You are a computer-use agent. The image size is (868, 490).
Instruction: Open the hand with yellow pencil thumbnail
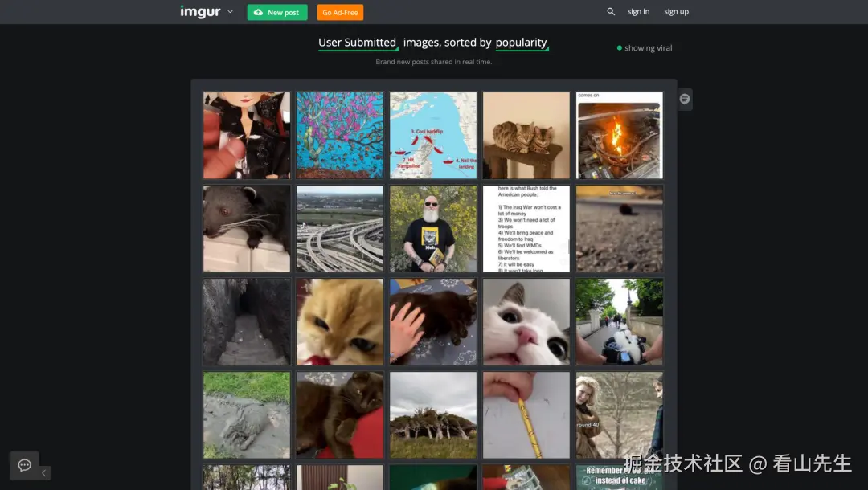point(526,414)
